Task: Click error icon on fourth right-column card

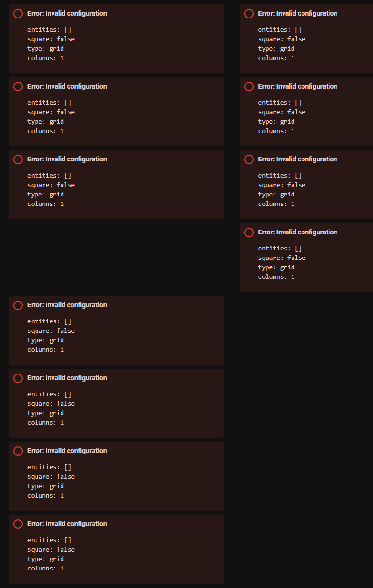Action: [x=249, y=232]
